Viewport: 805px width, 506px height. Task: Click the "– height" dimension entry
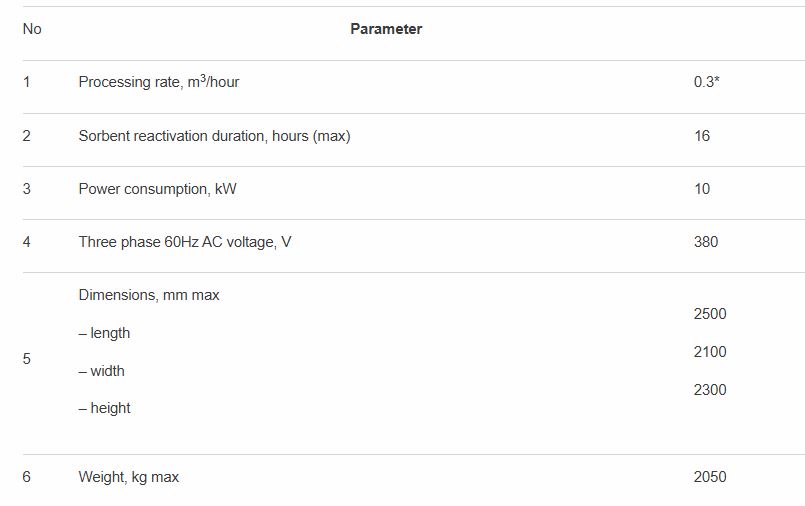point(104,408)
